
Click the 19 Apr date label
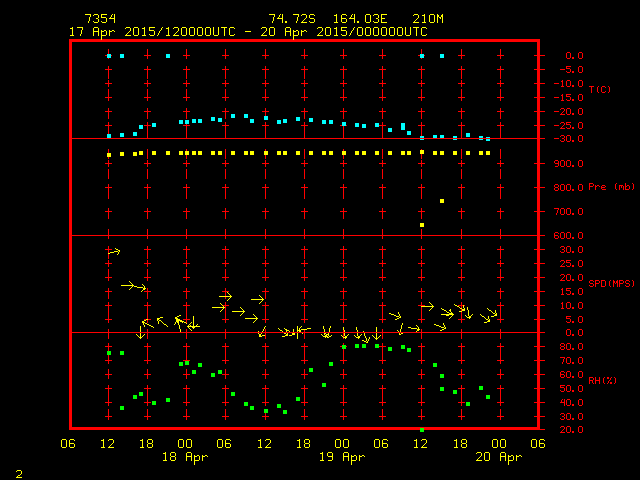(342, 457)
